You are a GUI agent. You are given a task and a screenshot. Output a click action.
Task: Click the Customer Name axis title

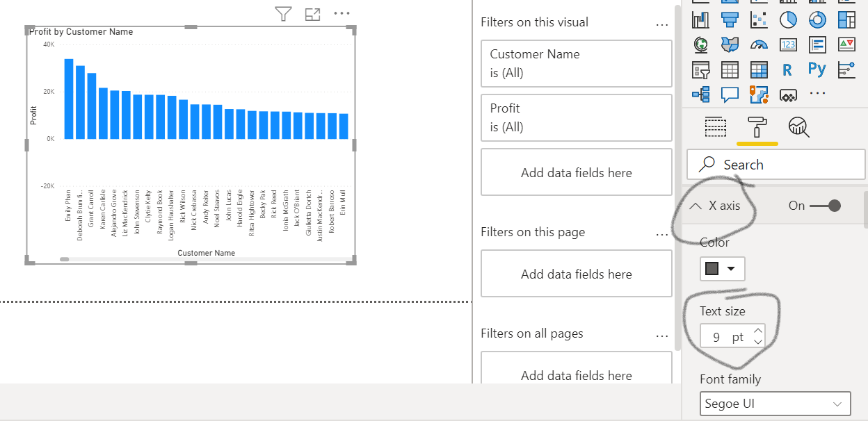coord(206,253)
